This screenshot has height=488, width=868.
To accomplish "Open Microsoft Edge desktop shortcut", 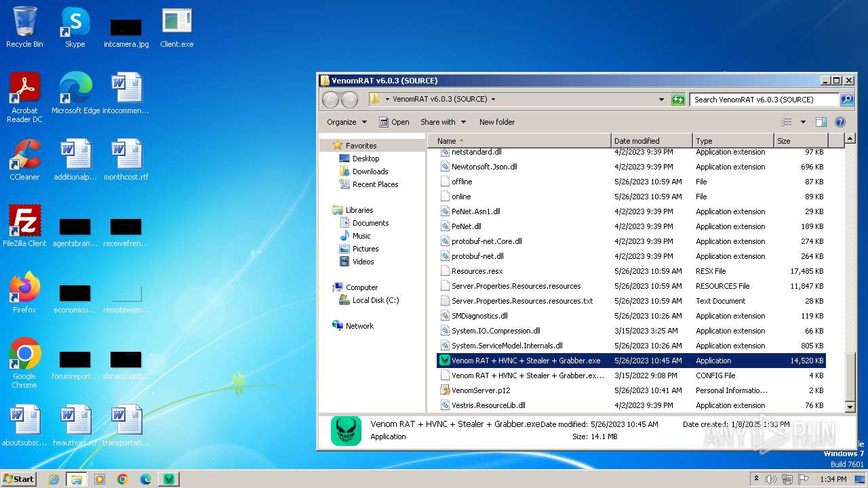I will tap(75, 93).
